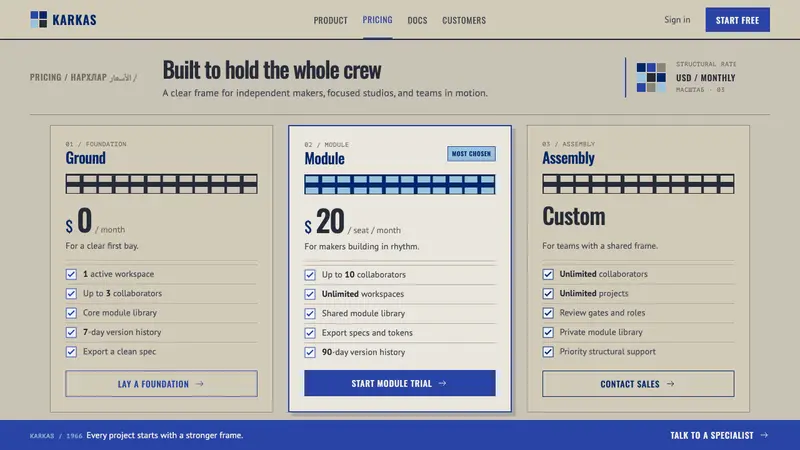800x450 pixels.
Task: Click the Most Chosen badge
Action: coord(471,154)
